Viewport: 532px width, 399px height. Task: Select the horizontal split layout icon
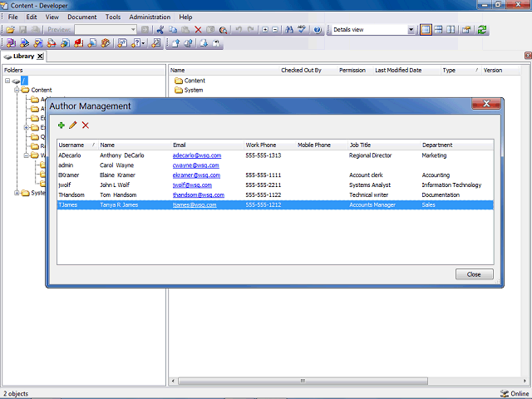coord(438,30)
